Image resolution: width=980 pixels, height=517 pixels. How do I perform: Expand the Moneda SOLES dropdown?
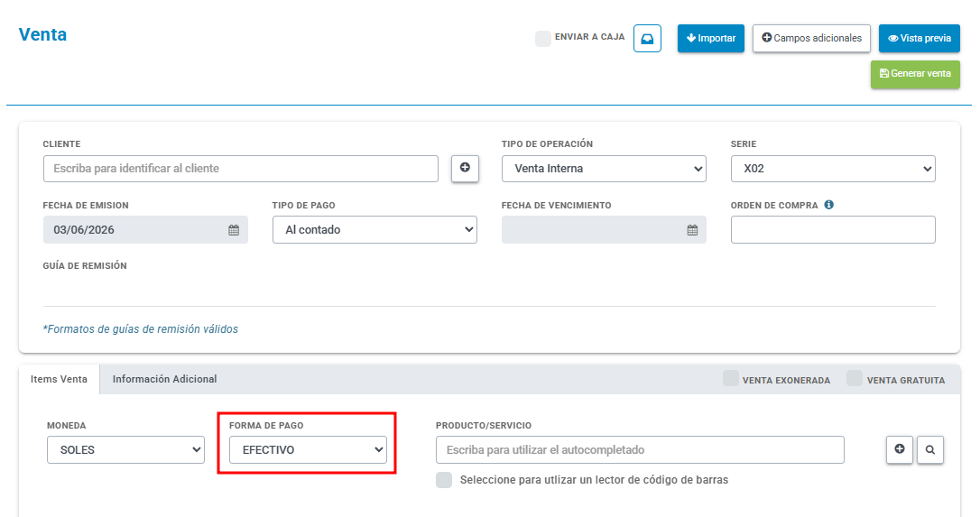125,449
